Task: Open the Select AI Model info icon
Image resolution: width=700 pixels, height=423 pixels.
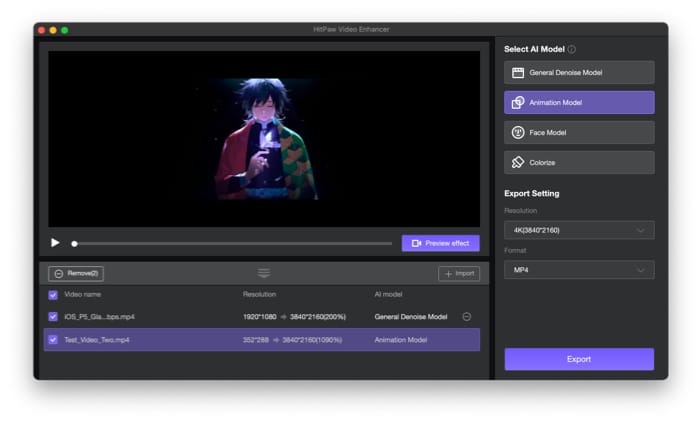Action: point(571,49)
